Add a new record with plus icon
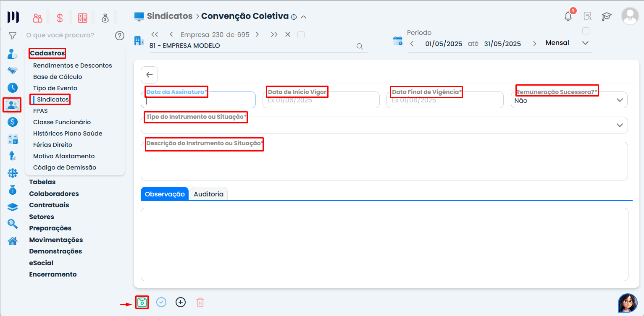Screen dimensions: 644x316 pyautogui.click(x=181, y=302)
